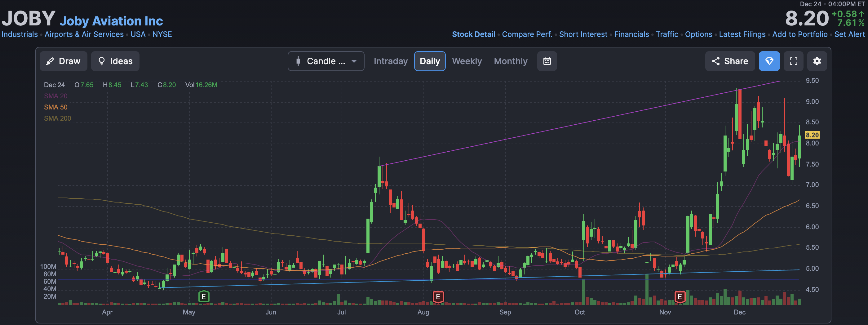Select the Daily timeframe tab
868x325 pixels.
pos(430,61)
